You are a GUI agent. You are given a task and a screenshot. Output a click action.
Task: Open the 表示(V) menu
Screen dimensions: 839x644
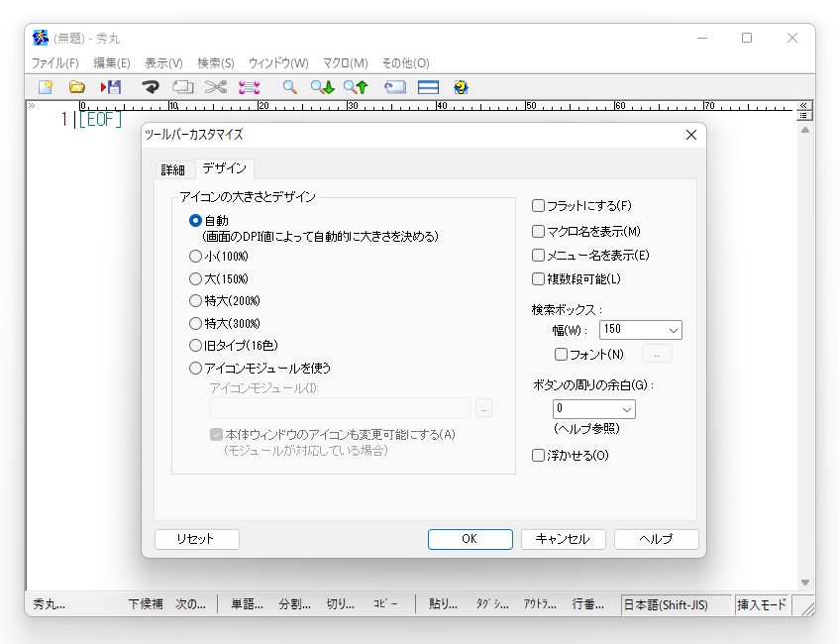tap(163, 63)
